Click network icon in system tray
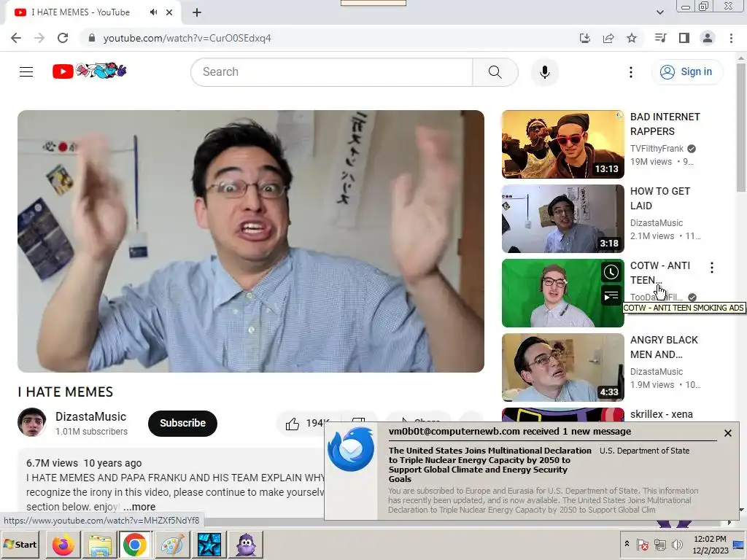 pos(660,544)
